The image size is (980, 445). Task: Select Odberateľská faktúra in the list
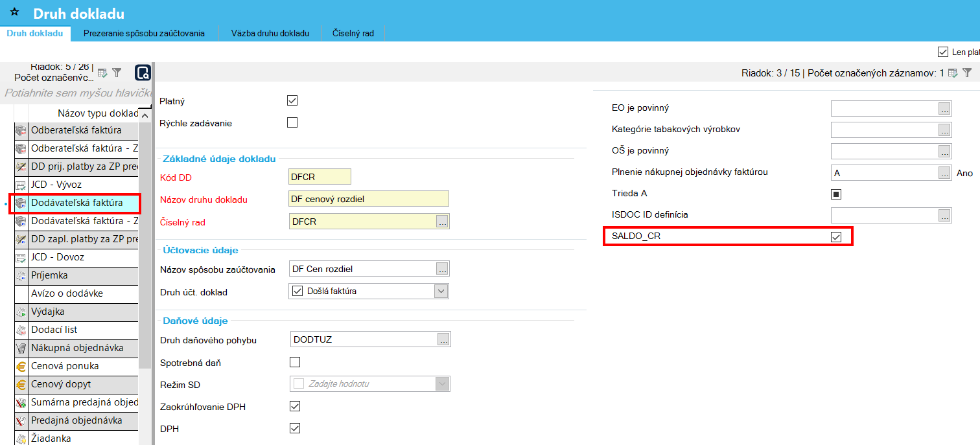click(76, 130)
